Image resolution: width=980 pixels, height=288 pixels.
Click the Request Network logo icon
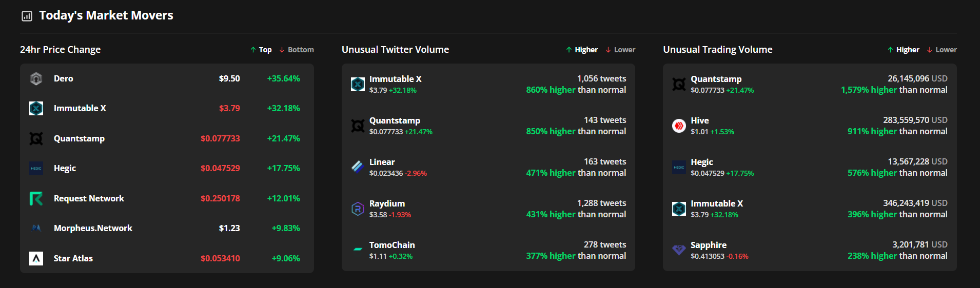(x=36, y=198)
